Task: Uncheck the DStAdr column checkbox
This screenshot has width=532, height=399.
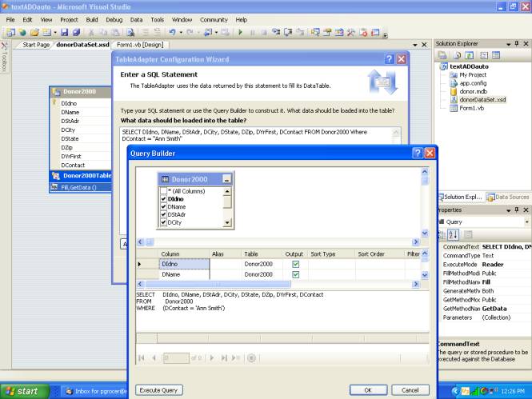Action: [x=163, y=214]
